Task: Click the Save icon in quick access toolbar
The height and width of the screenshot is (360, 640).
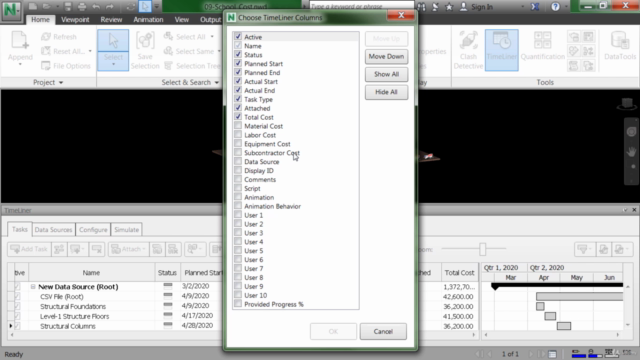Action: click(x=68, y=7)
